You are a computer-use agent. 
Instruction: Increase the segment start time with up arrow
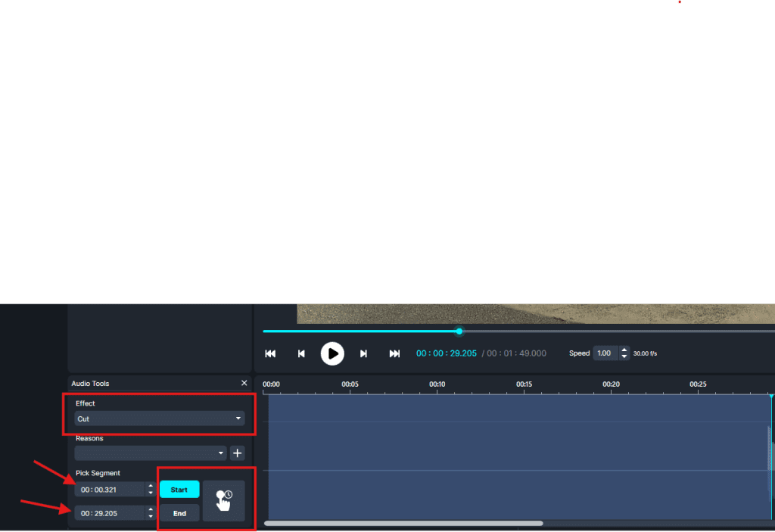click(151, 486)
